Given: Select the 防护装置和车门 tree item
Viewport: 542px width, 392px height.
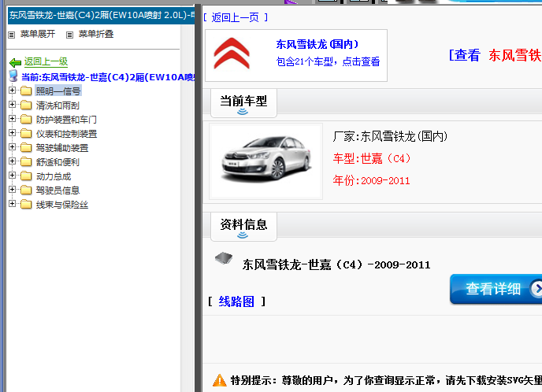Looking at the screenshot, I should pos(66,120).
